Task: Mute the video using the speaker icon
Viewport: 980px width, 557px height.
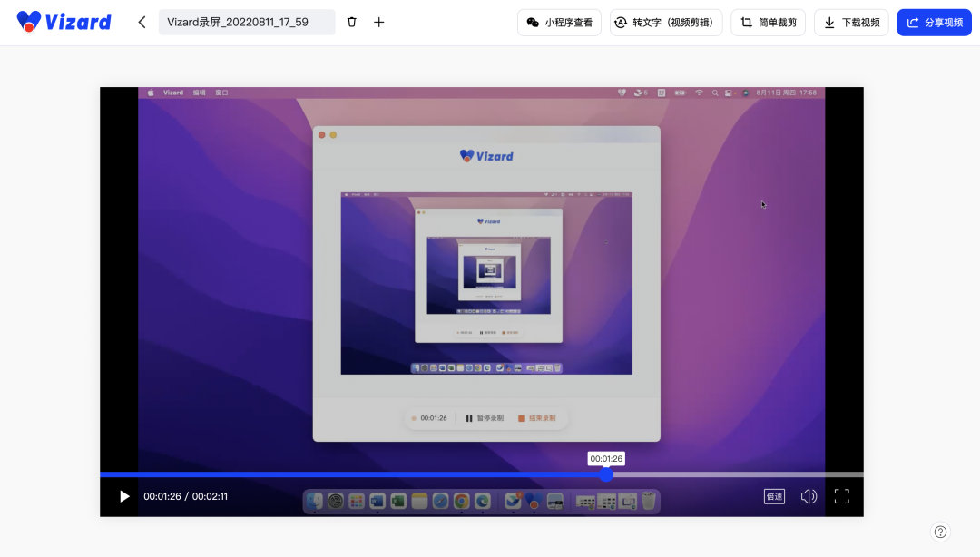Action: pyautogui.click(x=808, y=496)
